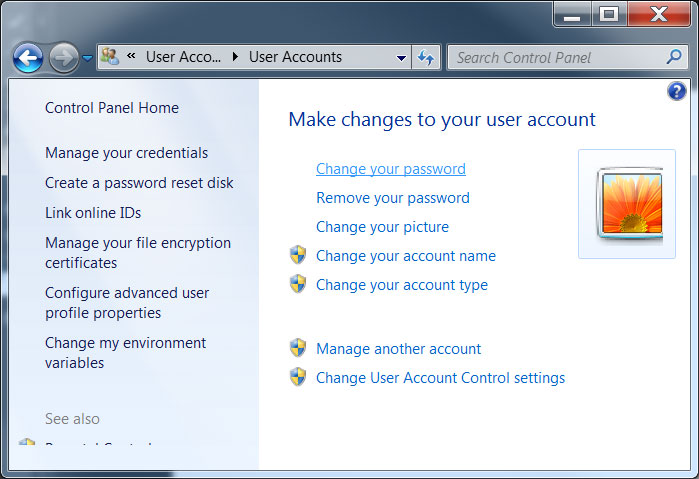Open Control Panel Home in sidebar
Screen dimensions: 699x479
(112, 108)
